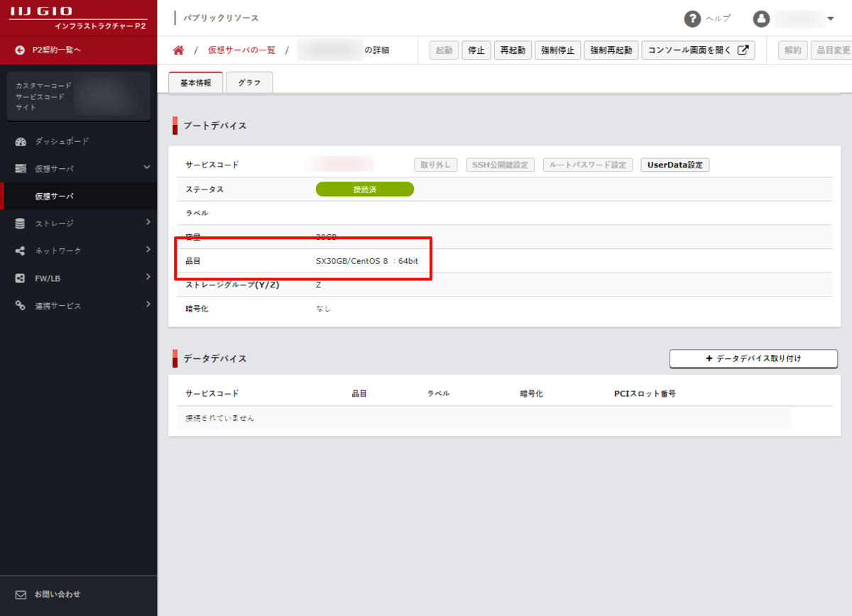Click the 接続済 status badge
This screenshot has height=616, width=852.
point(365,189)
